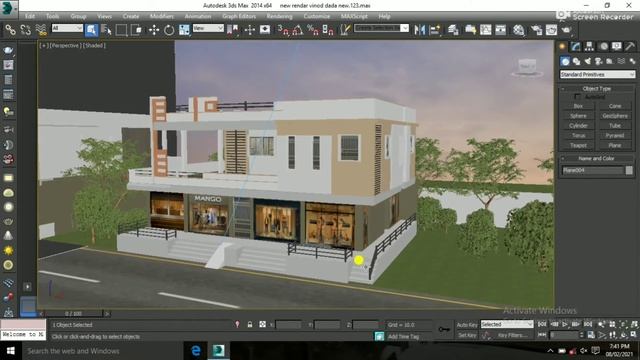Open key mode Selected dropdown
Viewport: 640px width, 360px height.
point(507,324)
